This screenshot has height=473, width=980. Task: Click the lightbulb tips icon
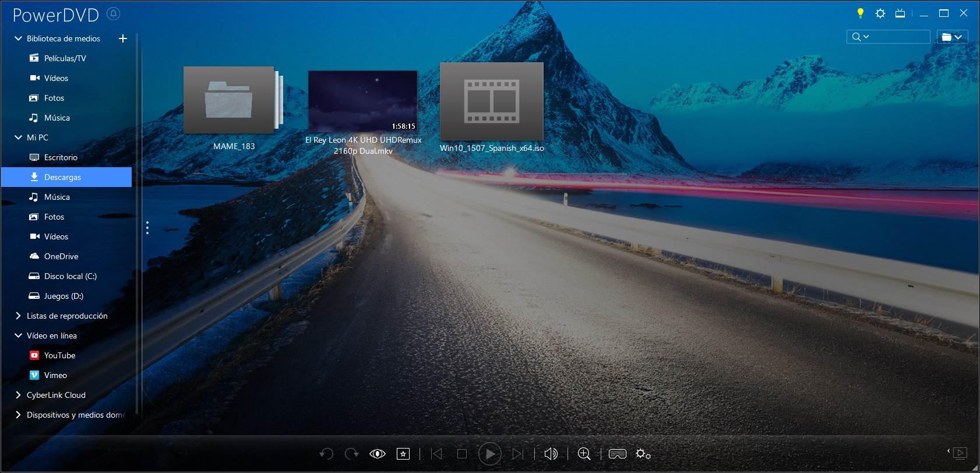click(x=860, y=13)
